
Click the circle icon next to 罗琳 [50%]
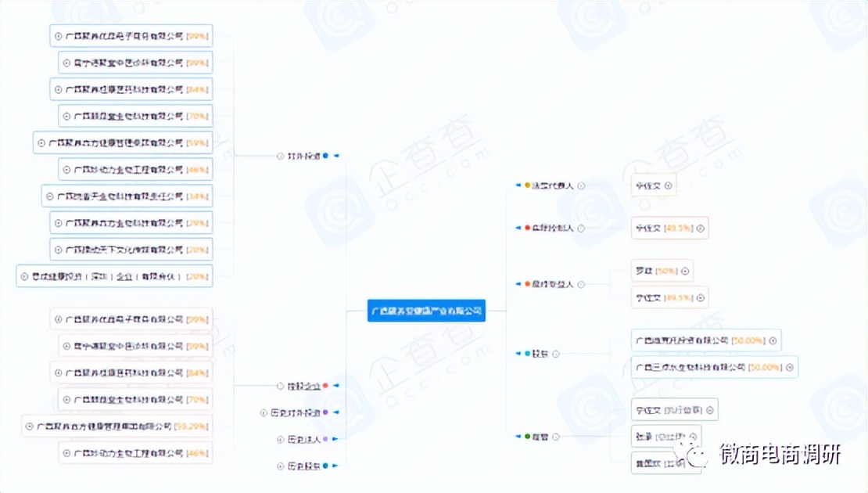point(685,272)
